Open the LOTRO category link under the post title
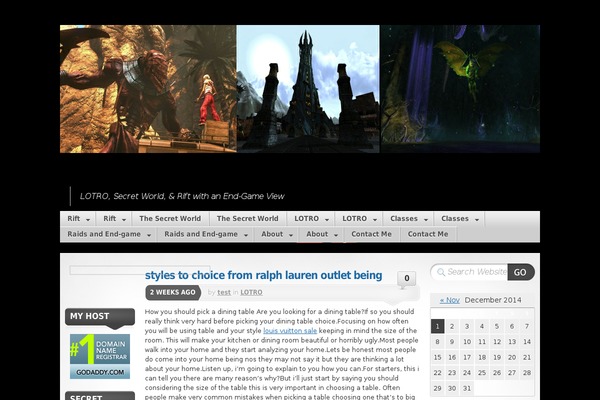Screen dimensions: 600x400 click(251, 292)
